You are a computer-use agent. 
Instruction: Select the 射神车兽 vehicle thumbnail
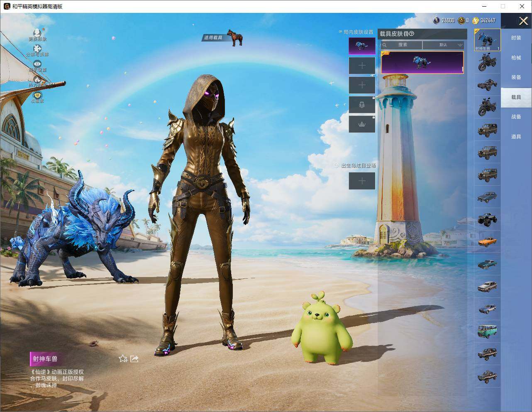click(x=487, y=40)
